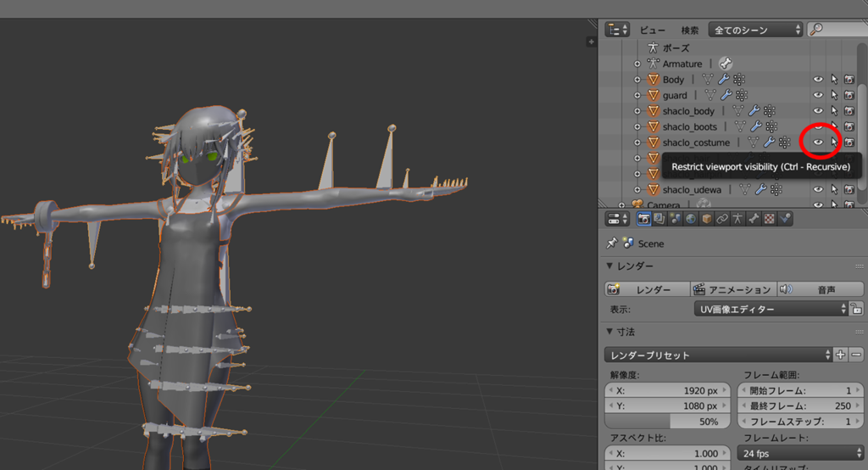Viewport: 868px width, 470px height.
Task: Toggle the lock interface icon
Action: (856, 309)
